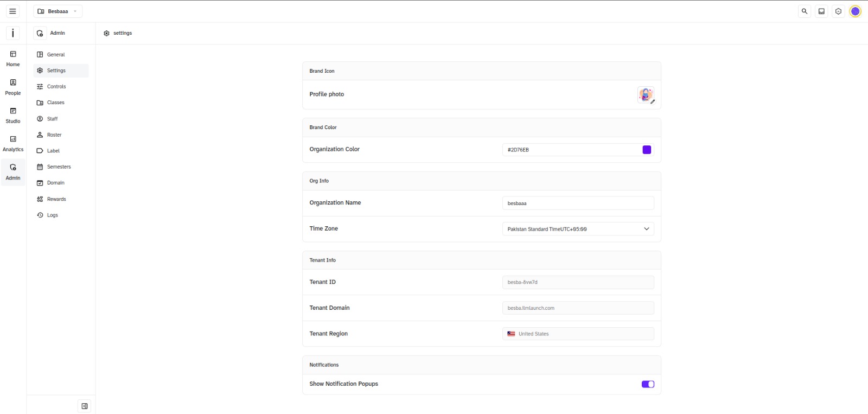Screen dimensions: 868x414
Task: Click the 'settings' breadcrumb text
Action: [123, 33]
